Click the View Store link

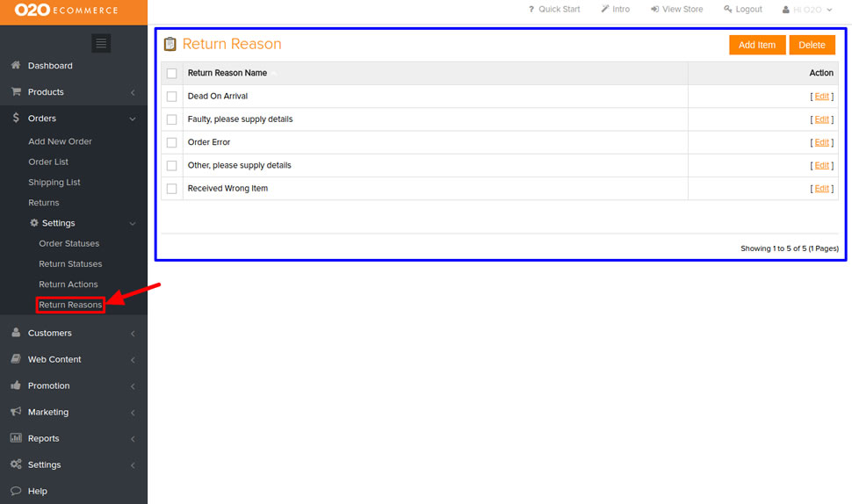coord(682,10)
